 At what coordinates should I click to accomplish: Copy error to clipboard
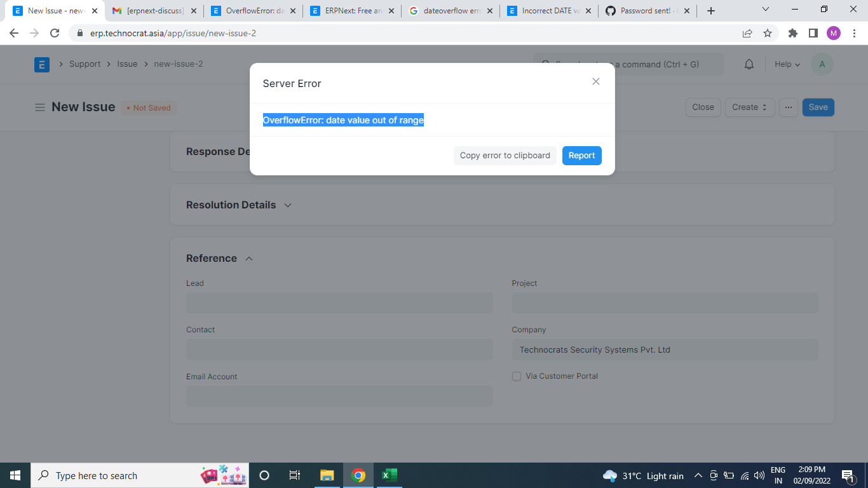[505, 155]
